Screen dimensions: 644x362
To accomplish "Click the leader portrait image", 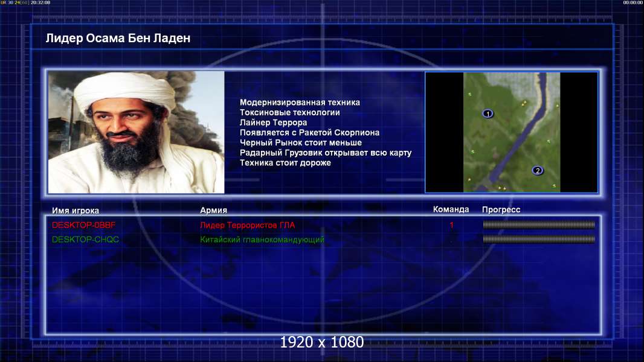I will click(137, 132).
